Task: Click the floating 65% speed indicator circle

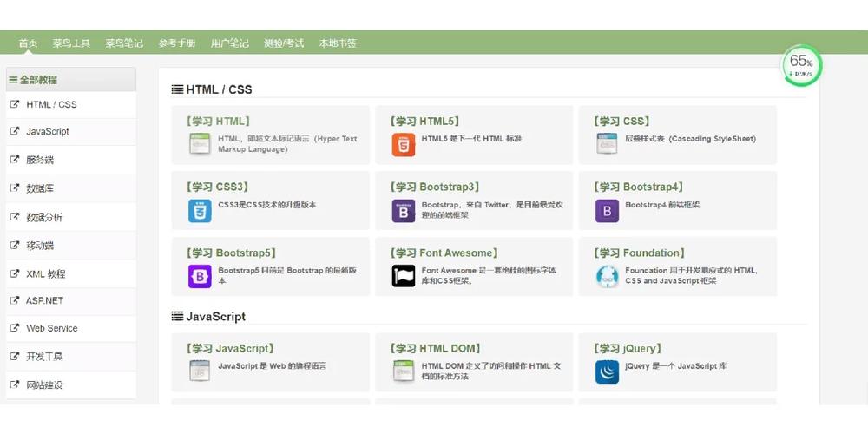Action: point(801,66)
